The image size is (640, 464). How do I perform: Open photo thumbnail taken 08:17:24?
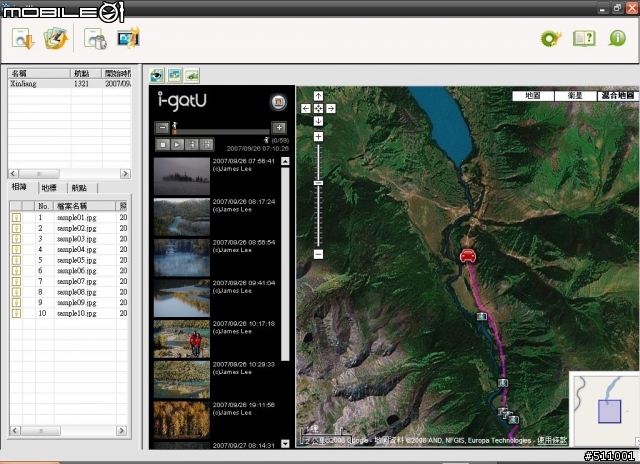tap(182, 217)
